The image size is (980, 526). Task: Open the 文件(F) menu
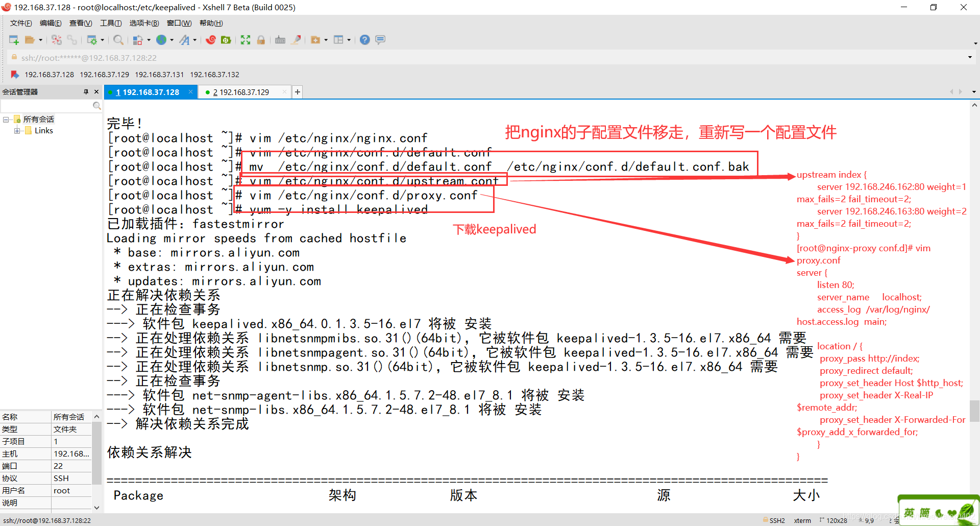pyautogui.click(x=21, y=23)
